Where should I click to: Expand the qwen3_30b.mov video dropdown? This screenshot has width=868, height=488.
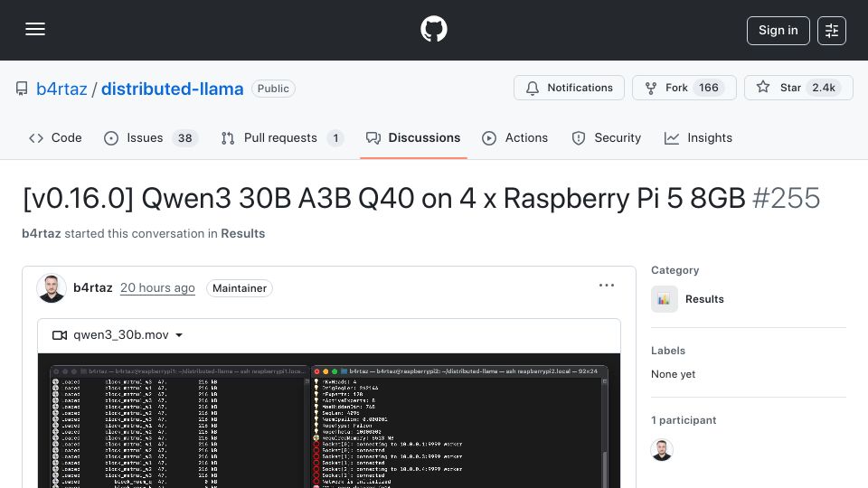(179, 335)
